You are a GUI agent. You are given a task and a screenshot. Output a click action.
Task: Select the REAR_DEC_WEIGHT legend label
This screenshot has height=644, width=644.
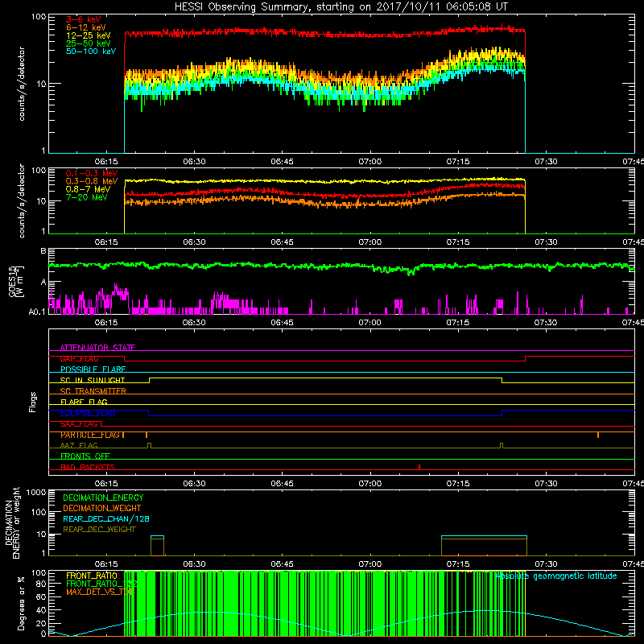tap(99, 530)
